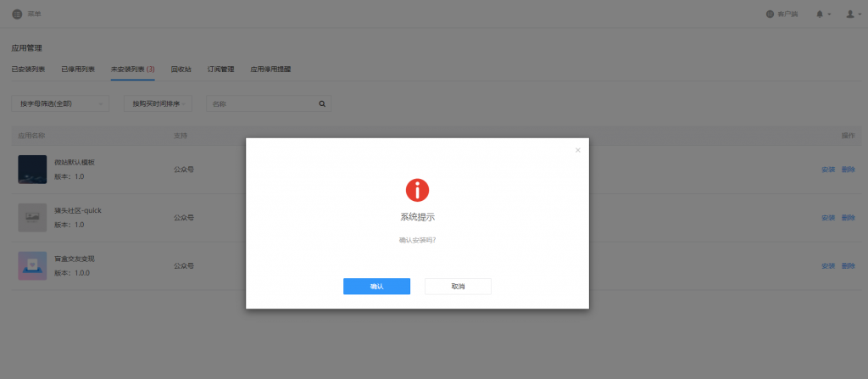Click 安装 for 盲盒交友变现
Screen dimensions: 868x379
[828, 266]
